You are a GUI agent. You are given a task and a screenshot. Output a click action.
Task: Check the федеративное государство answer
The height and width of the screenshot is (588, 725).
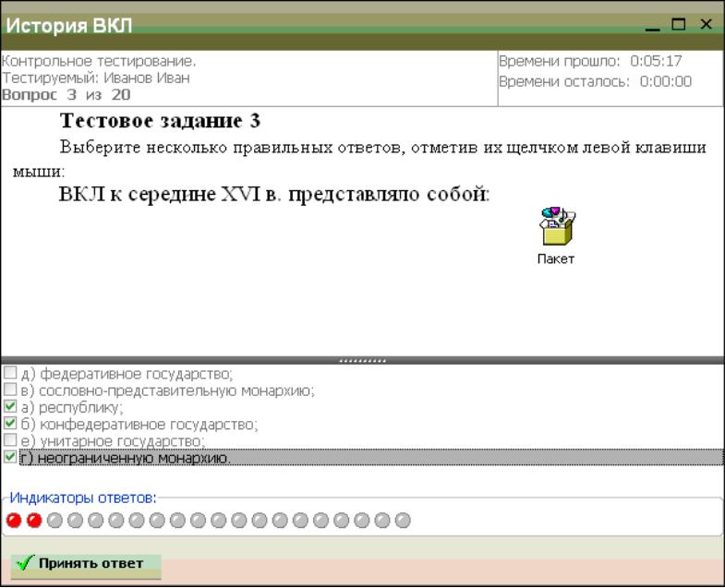point(10,373)
